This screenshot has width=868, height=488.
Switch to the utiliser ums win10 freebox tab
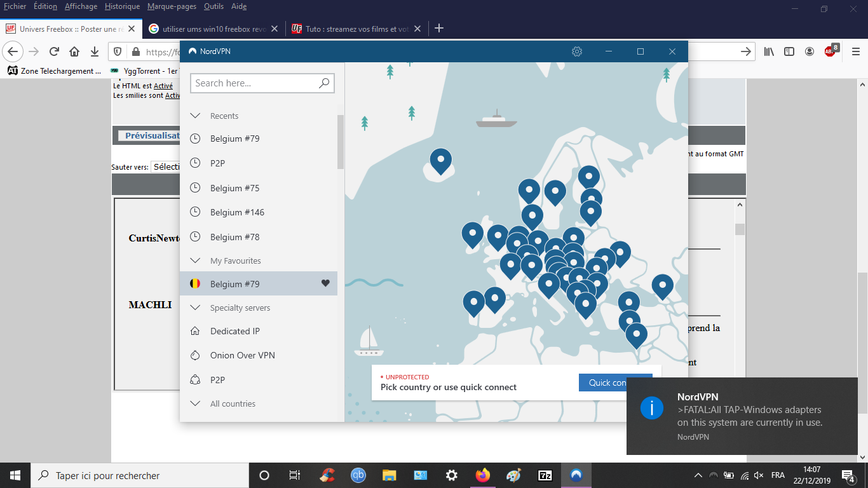click(x=213, y=29)
